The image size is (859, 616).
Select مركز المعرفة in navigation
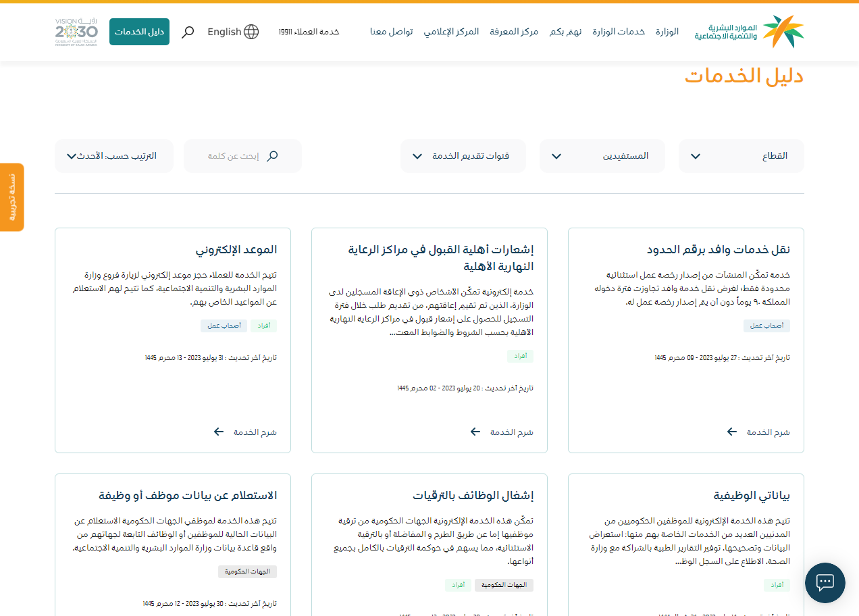(515, 32)
